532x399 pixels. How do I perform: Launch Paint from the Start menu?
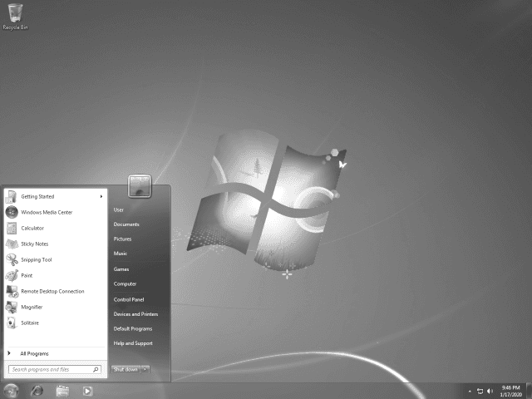tap(27, 275)
